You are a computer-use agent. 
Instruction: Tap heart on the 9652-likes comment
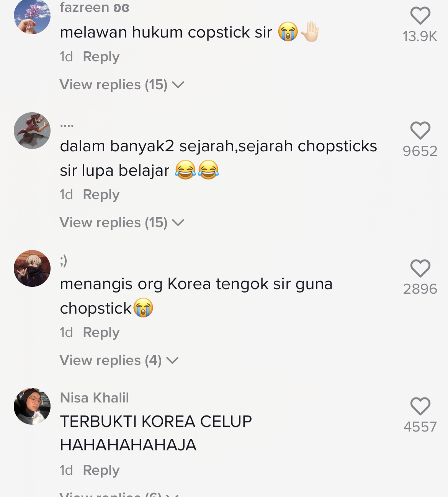[420, 131]
